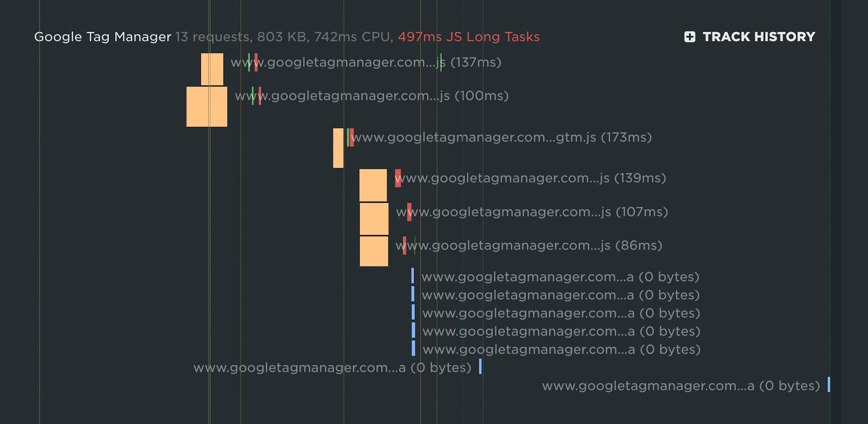Select the orange bar for the 139ms request

(373, 185)
